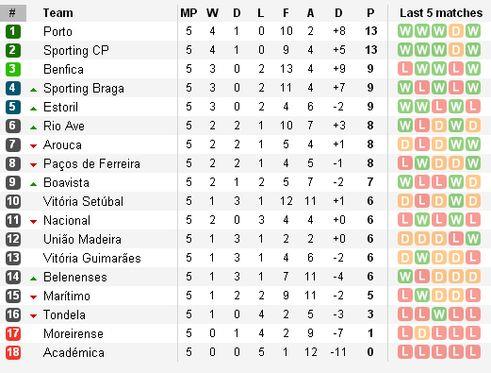This screenshot has height=373, width=491.
Task: Click the green up arrow beside Estoril
Action: 33,109
